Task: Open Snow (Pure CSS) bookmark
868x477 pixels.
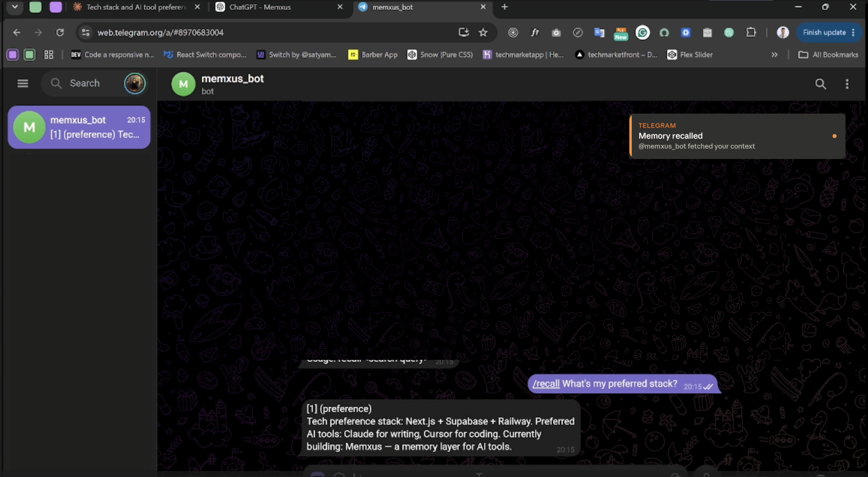Action: 440,55
